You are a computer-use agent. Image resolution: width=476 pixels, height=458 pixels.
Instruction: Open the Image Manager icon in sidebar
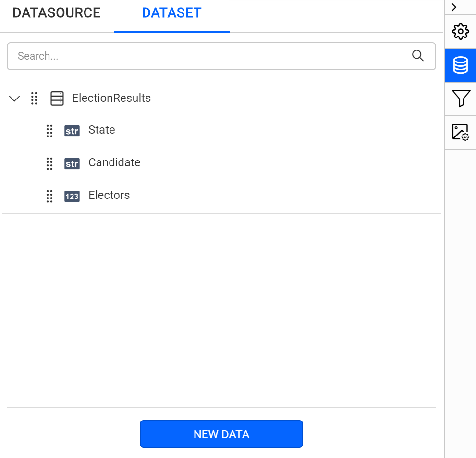461,132
